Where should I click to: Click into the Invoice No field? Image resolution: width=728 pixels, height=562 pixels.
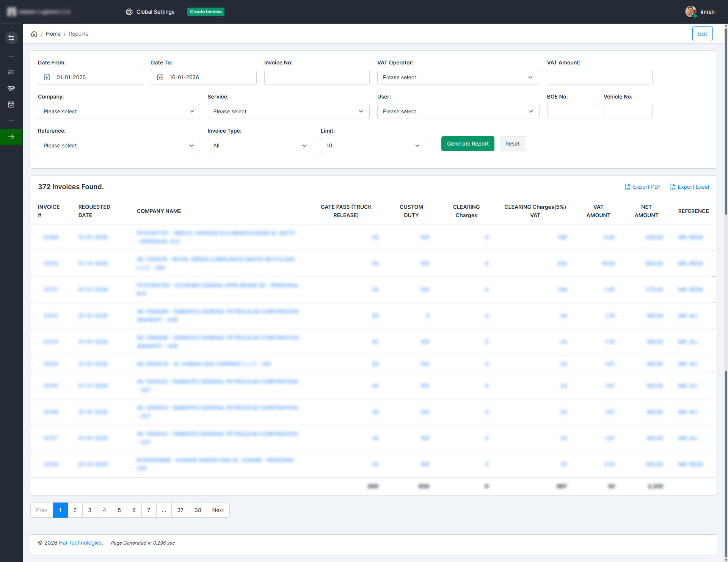click(x=317, y=77)
